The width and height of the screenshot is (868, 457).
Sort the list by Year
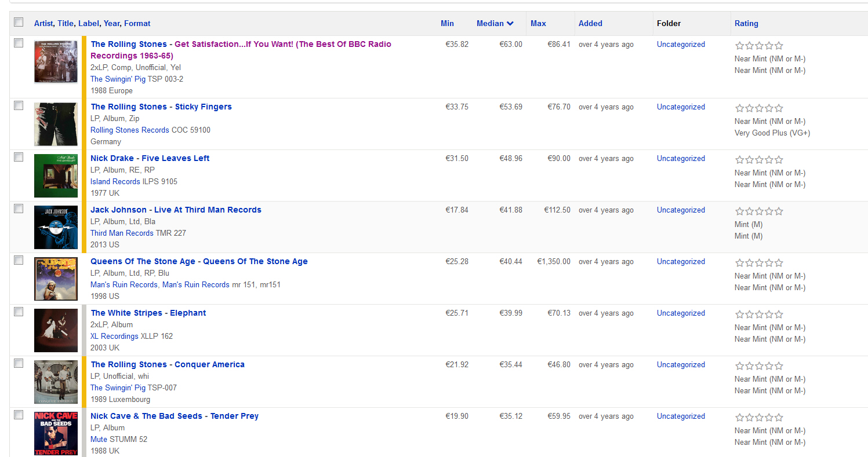click(x=111, y=23)
